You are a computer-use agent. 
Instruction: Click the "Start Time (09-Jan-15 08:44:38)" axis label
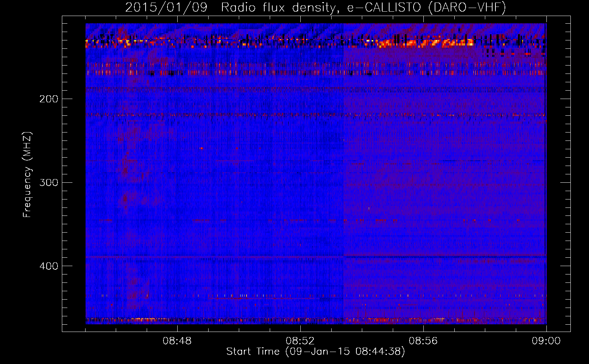tap(316, 352)
